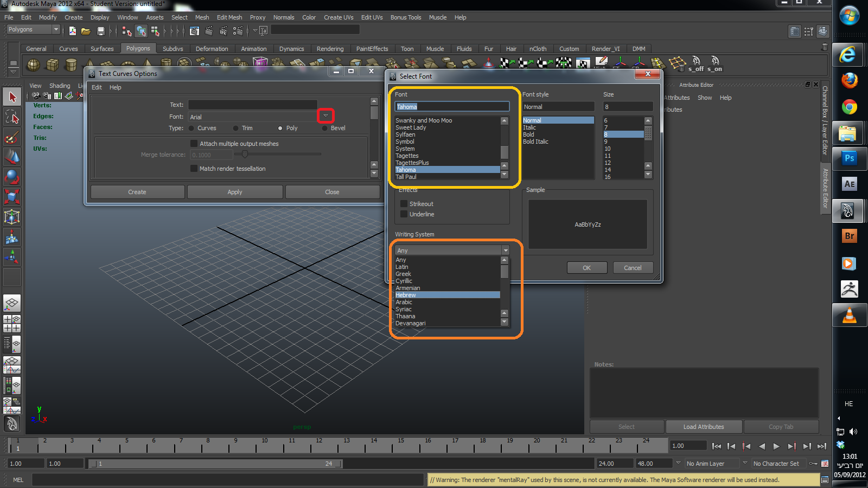Activate the Lasso select tool

(11, 117)
